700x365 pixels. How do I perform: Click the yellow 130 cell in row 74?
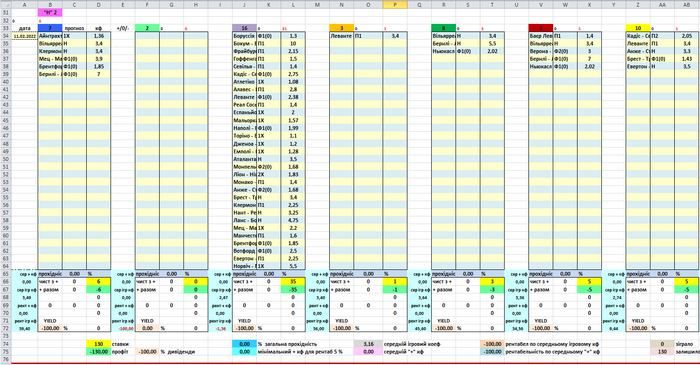click(x=99, y=344)
